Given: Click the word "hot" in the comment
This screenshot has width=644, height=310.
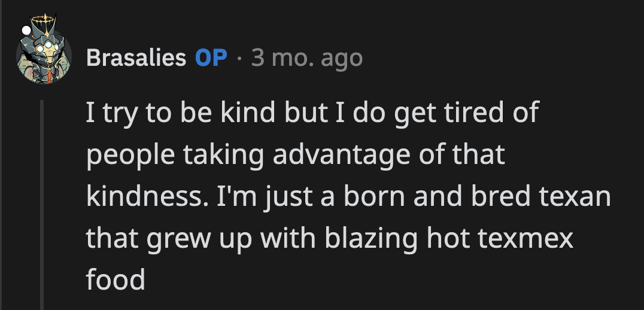Looking at the screenshot, I should [443, 239].
